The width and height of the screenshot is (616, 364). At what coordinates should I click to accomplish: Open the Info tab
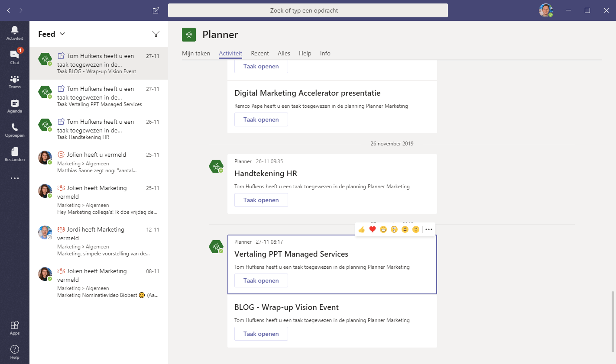[x=325, y=53]
